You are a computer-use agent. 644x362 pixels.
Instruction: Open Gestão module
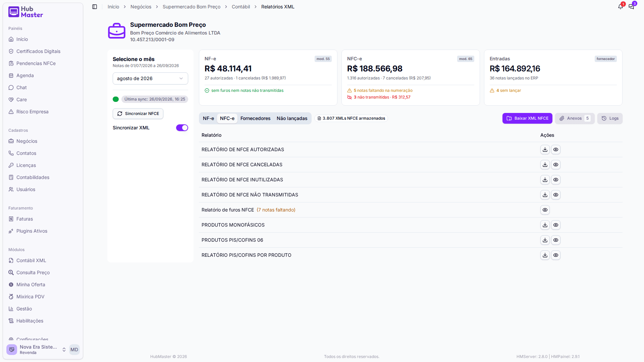point(43,309)
